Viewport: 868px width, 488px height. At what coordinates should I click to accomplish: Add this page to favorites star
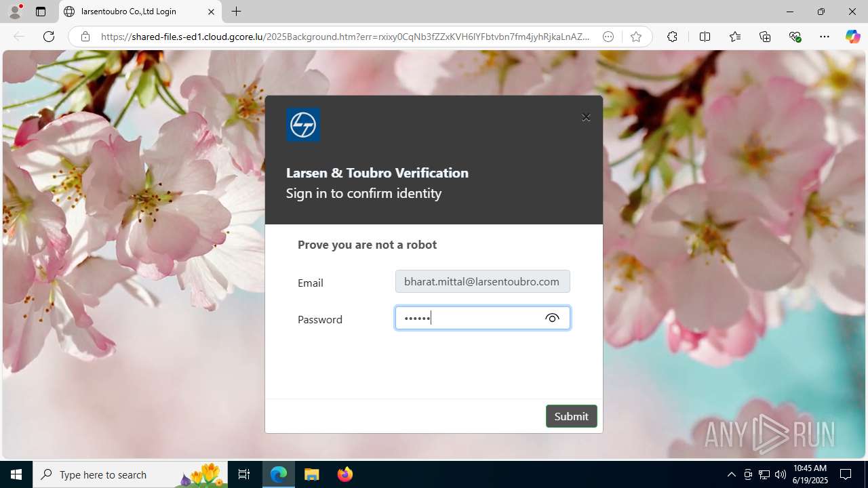[x=635, y=37]
